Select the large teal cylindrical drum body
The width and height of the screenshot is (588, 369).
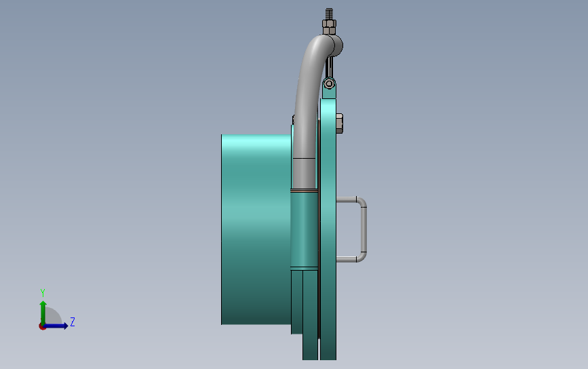(256, 229)
